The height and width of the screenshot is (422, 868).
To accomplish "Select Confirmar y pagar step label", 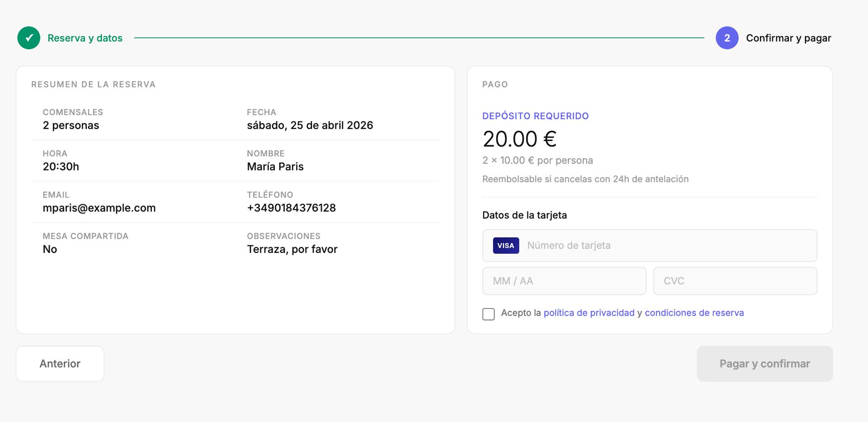I will click(788, 38).
